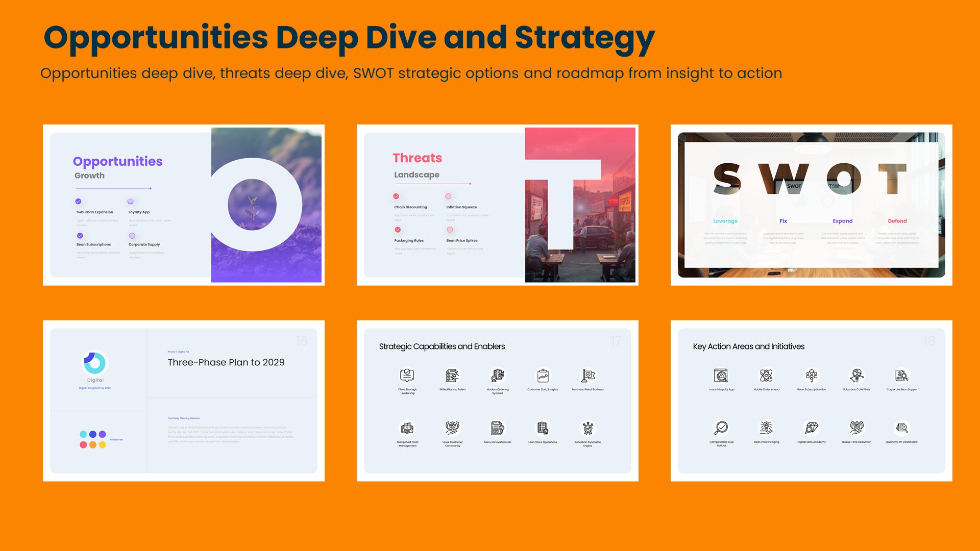The height and width of the screenshot is (551, 980).
Task: Open the SWOT slide thumbnail
Action: point(812,205)
